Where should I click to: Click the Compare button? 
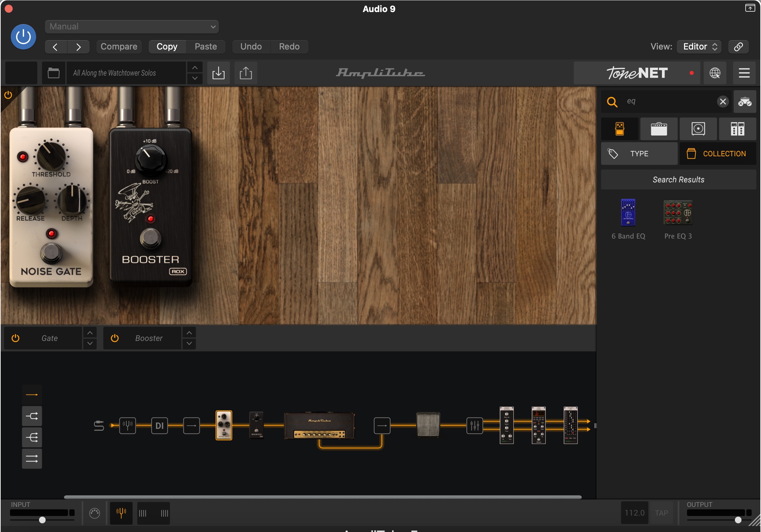point(119,47)
